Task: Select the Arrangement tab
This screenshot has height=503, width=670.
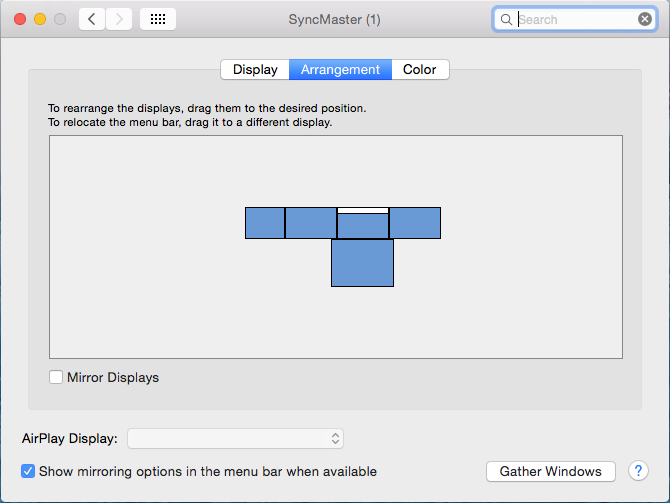Action: [340, 69]
